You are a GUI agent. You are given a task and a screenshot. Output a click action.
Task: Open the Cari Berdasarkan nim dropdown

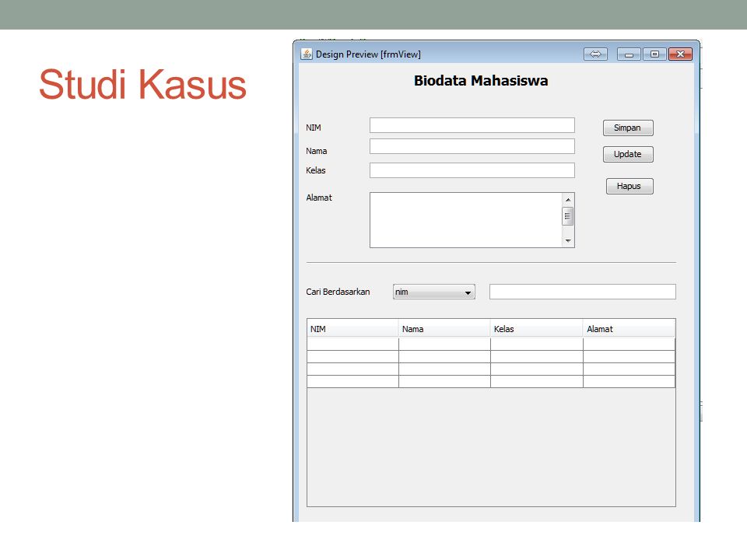tap(433, 292)
